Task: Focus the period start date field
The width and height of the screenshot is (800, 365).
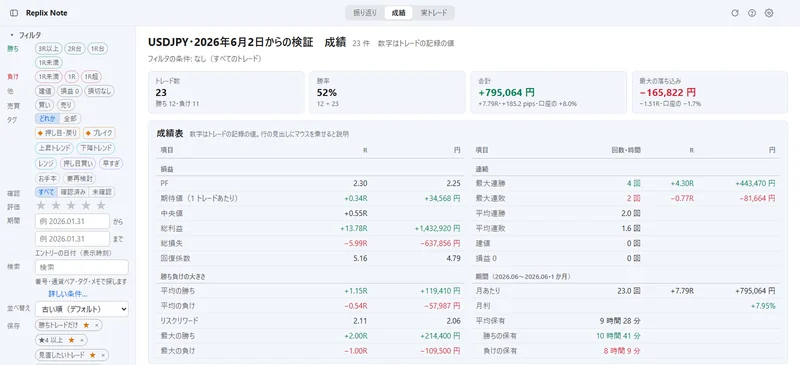Action: pyautogui.click(x=72, y=221)
